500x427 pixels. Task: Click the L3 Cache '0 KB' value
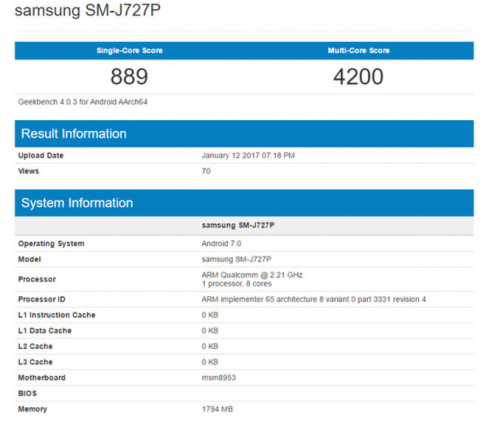click(210, 362)
